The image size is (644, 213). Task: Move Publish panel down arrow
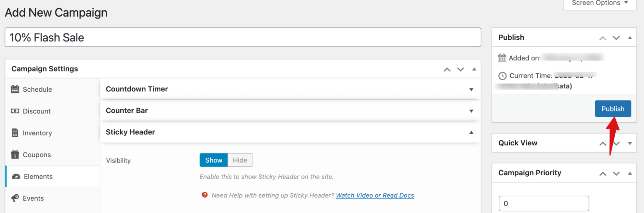coord(616,38)
